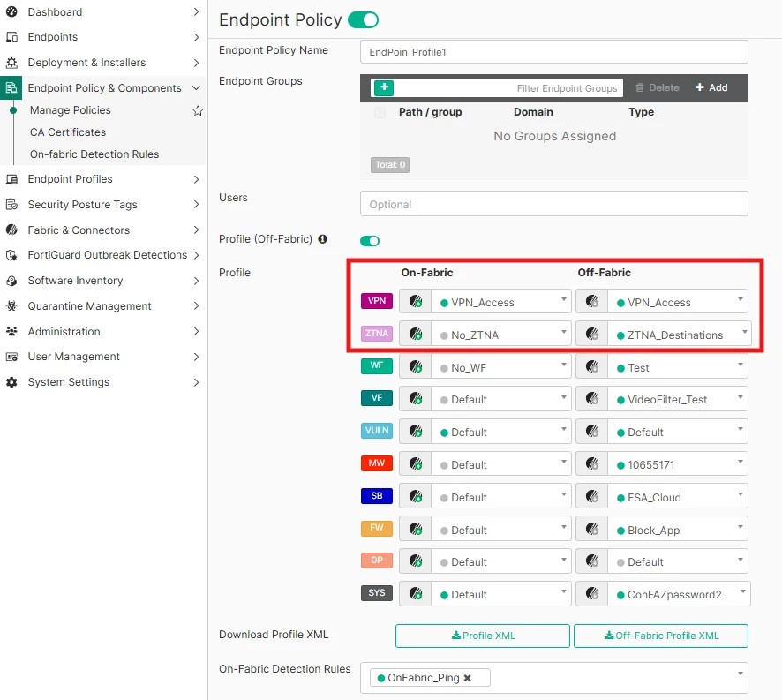Click the Endpoint Profiles sidebar icon

[x=11, y=179]
